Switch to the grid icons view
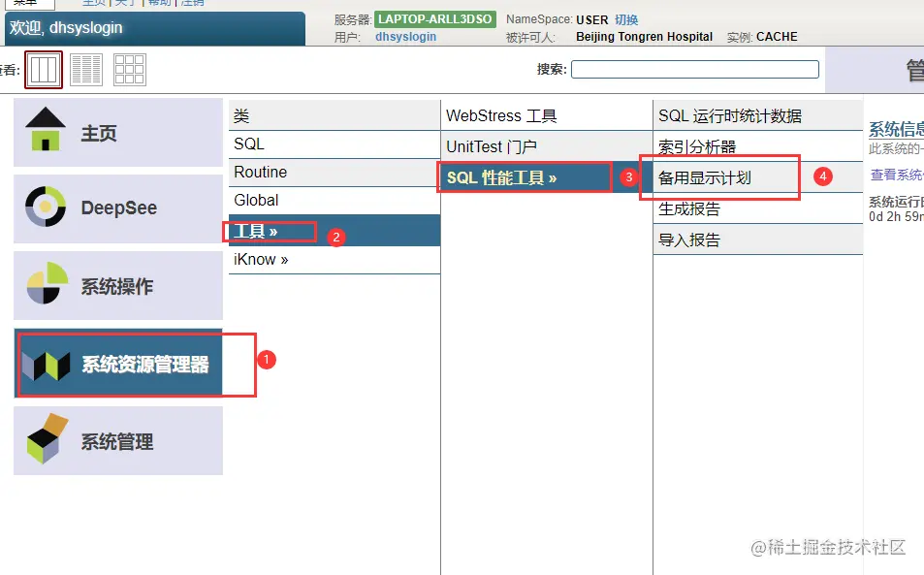 (130, 70)
